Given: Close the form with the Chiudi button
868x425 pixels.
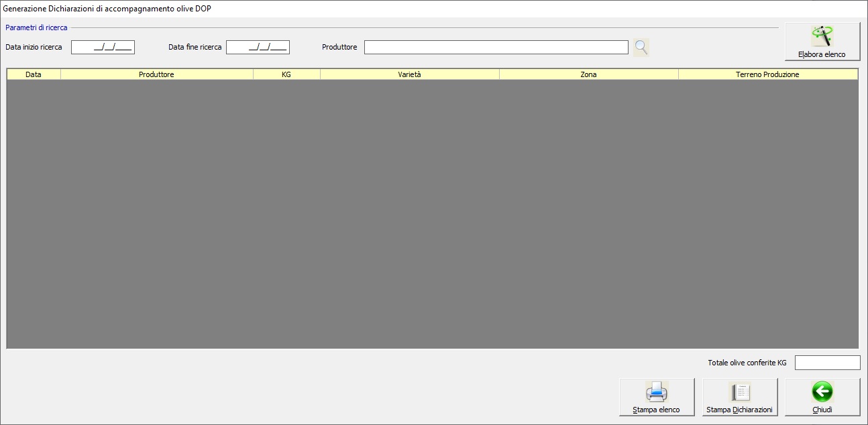Looking at the screenshot, I should (822, 397).
